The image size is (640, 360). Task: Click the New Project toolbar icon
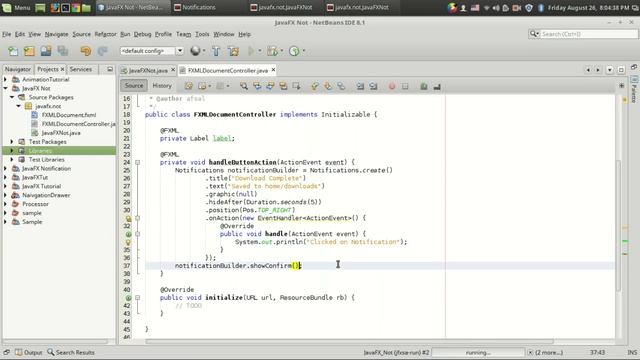click(x=29, y=51)
